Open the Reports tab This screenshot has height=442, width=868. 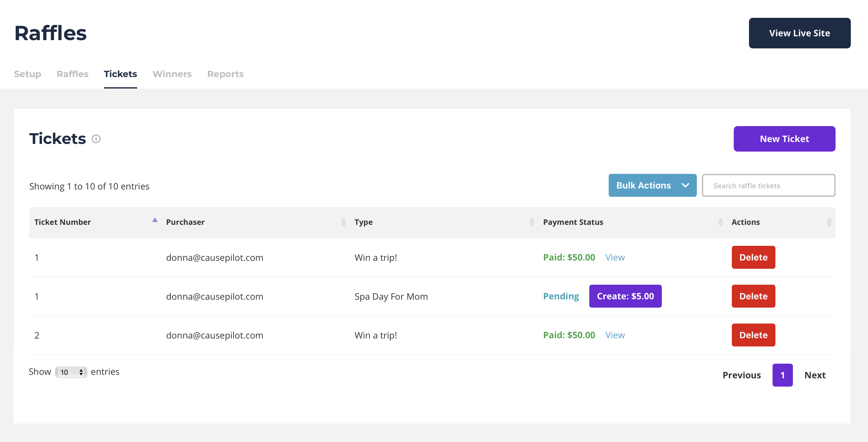225,74
